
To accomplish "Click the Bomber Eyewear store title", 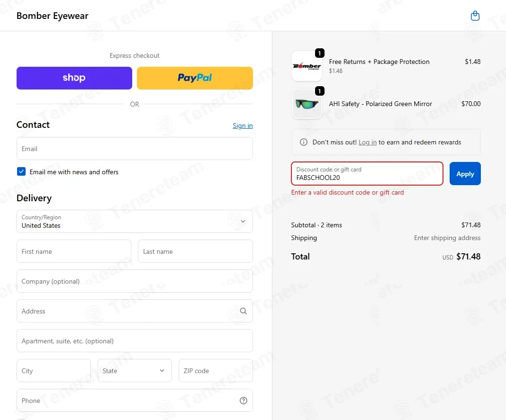I will click(x=52, y=16).
